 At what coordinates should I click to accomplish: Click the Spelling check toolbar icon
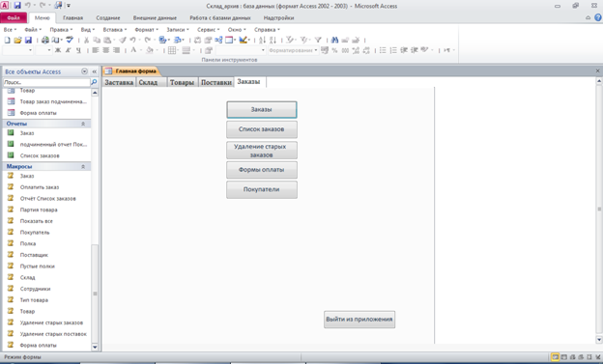tap(70, 40)
